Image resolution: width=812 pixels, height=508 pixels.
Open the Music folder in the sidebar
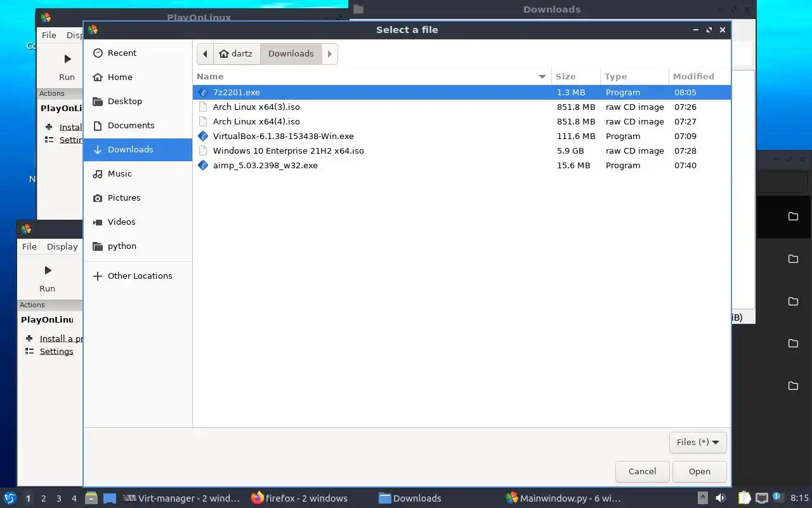click(138, 174)
